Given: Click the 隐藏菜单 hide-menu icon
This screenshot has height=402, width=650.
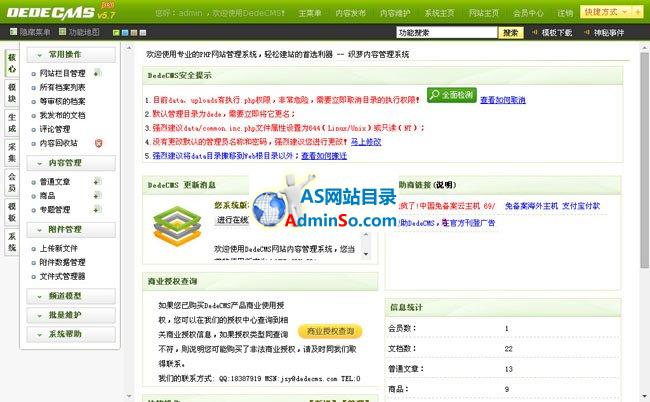Looking at the screenshot, I should click(x=14, y=32).
